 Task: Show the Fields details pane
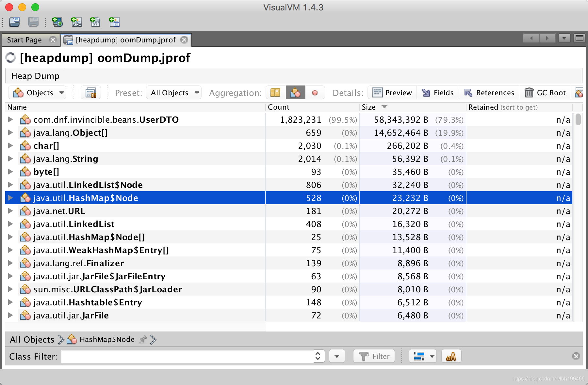(x=437, y=92)
